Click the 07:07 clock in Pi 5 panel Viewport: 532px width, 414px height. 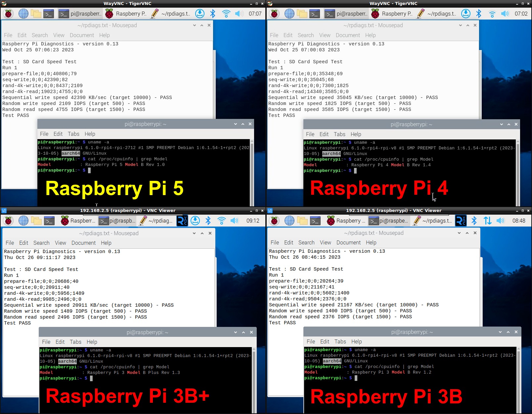255,14
